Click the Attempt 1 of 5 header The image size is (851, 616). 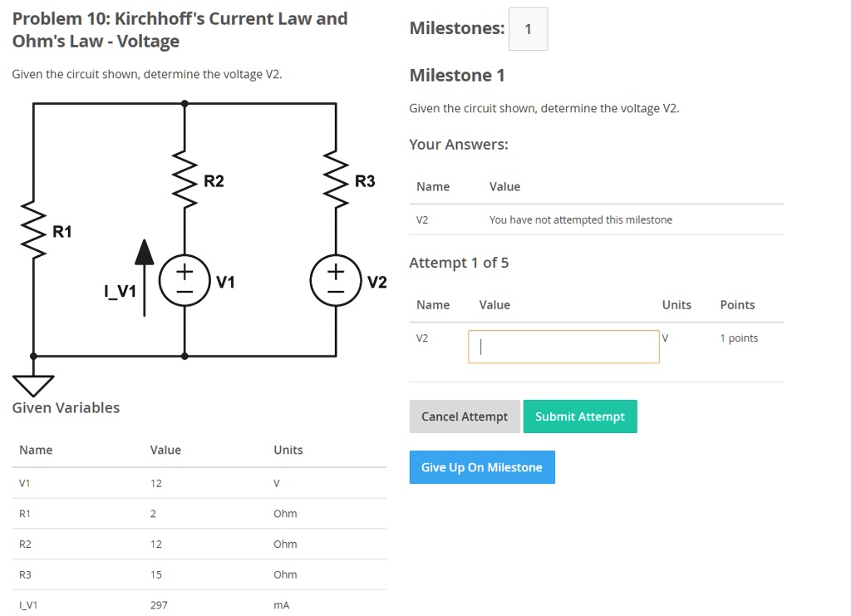[x=460, y=263]
